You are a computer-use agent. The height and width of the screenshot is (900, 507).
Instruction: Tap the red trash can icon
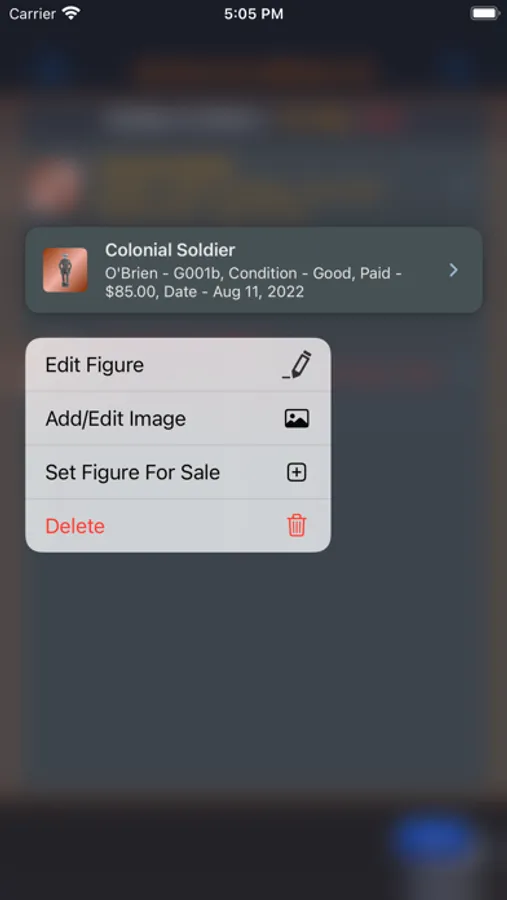(297, 526)
